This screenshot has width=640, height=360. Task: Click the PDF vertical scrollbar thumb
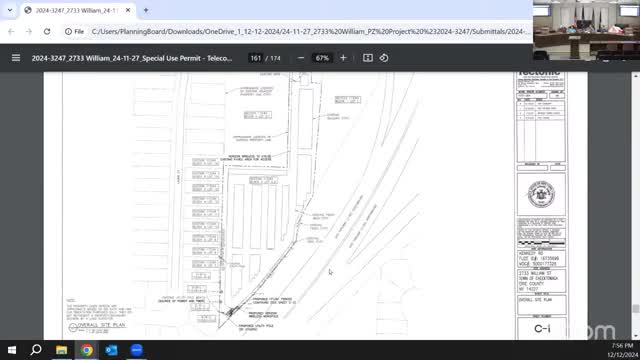636,309
